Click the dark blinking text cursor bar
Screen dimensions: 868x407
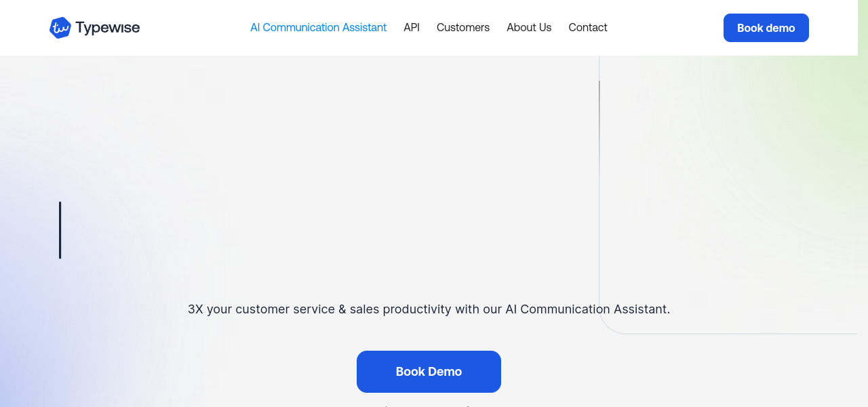point(60,230)
